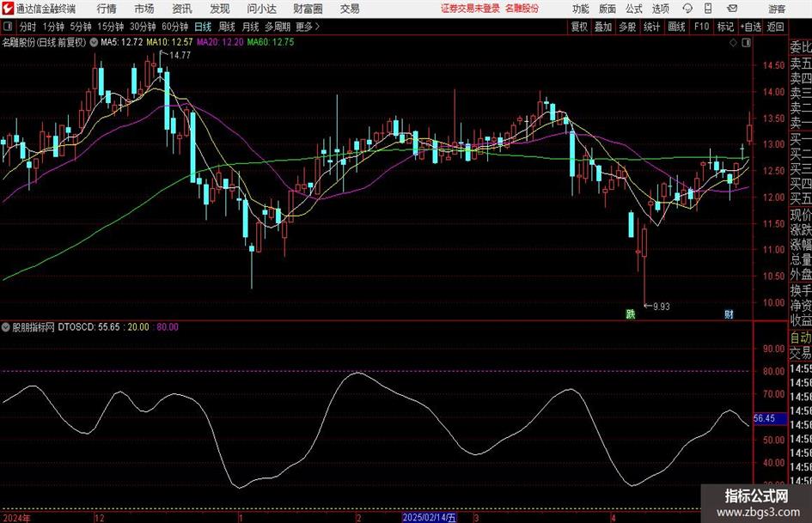Screen dimensions: 812x523
Task: Open 多周期 view
Action: coord(278,27)
